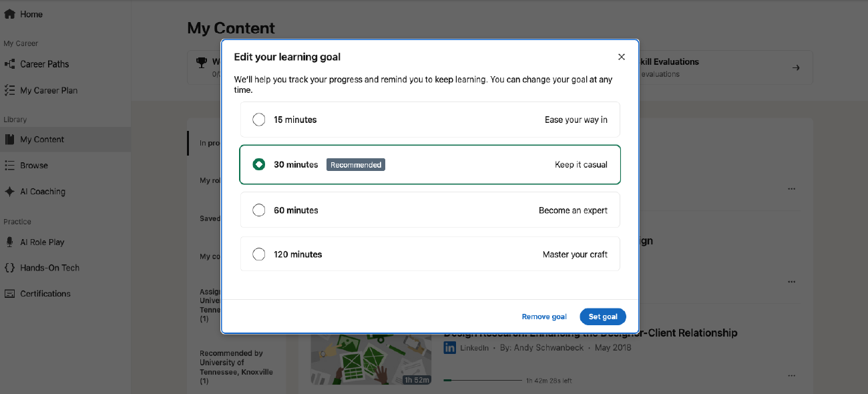Click the '1h 42m 28s left' text
The height and width of the screenshot is (394, 868).
(x=549, y=381)
